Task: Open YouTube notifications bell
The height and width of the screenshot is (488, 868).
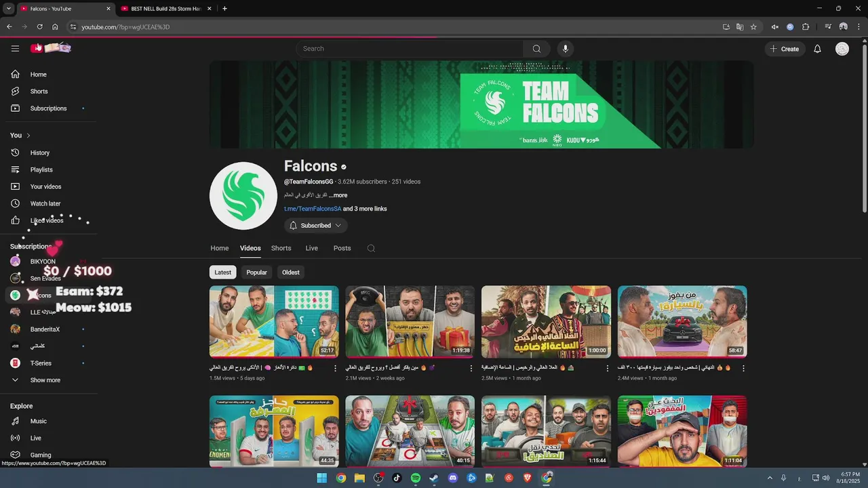Action: tap(817, 49)
